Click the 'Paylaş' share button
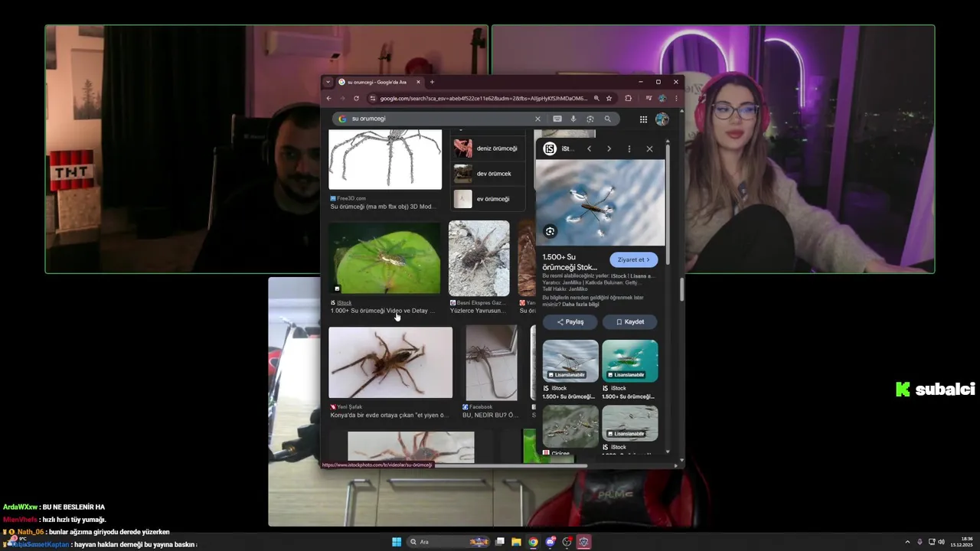This screenshot has height=551, width=980. [x=570, y=322]
